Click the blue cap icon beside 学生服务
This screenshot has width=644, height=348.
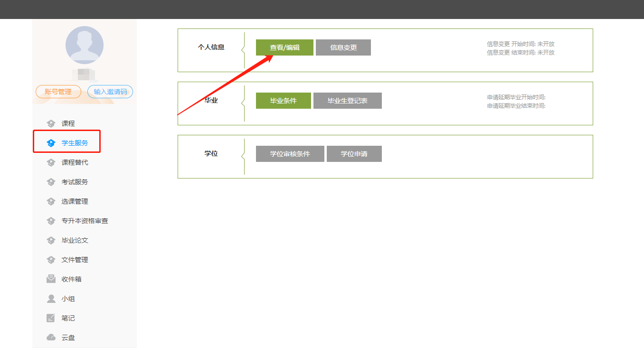point(51,143)
